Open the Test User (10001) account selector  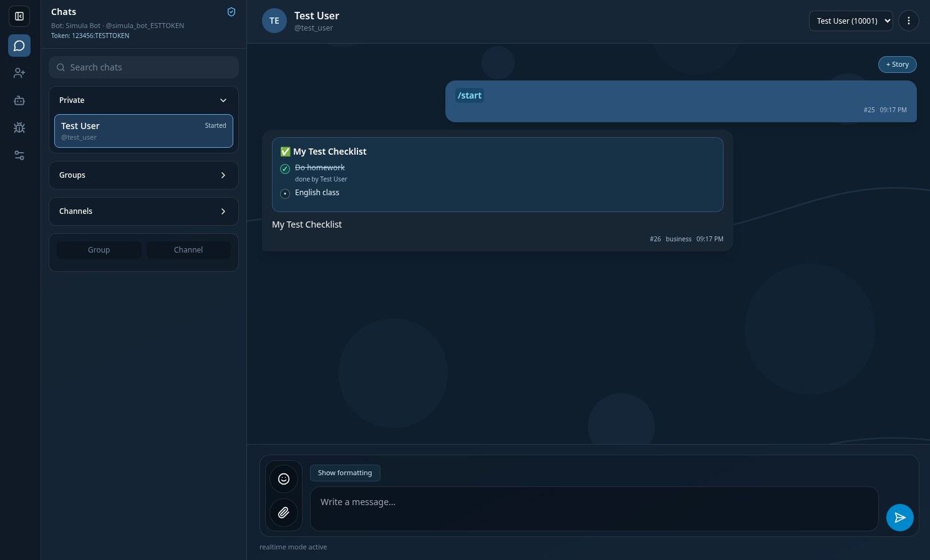851,21
